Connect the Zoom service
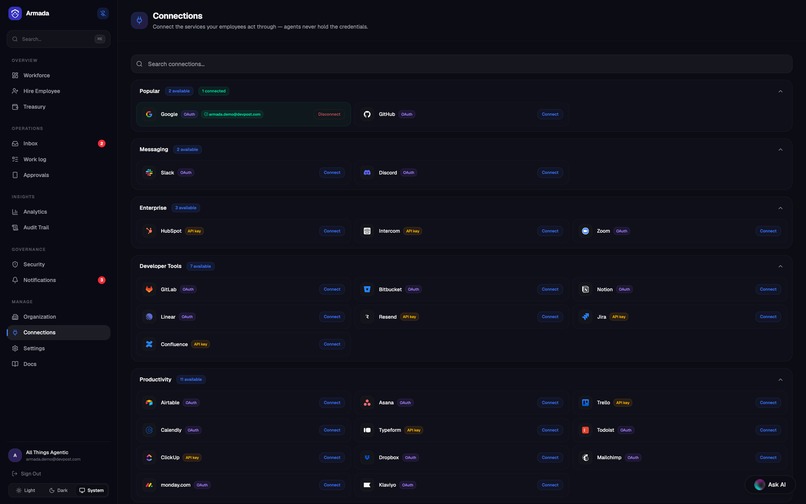The image size is (806, 504). tap(768, 231)
